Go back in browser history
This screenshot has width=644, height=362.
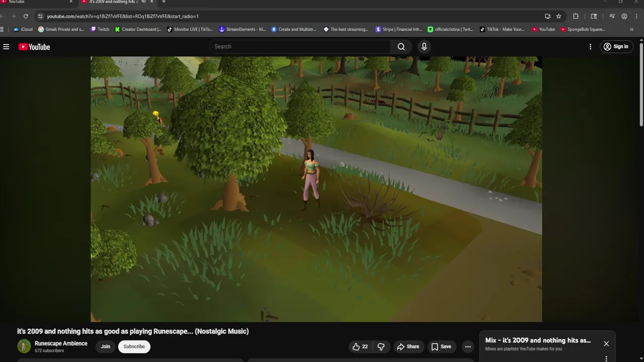click(x=2, y=16)
